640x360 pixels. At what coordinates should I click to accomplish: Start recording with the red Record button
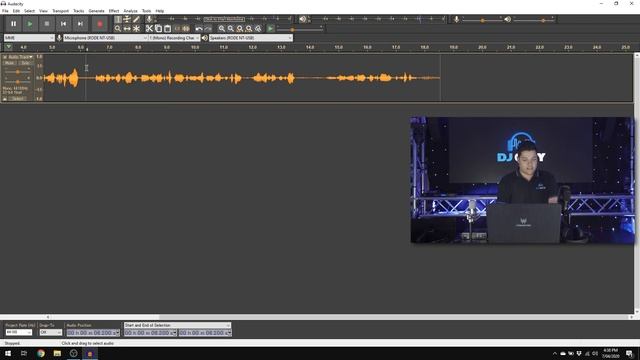[100, 24]
